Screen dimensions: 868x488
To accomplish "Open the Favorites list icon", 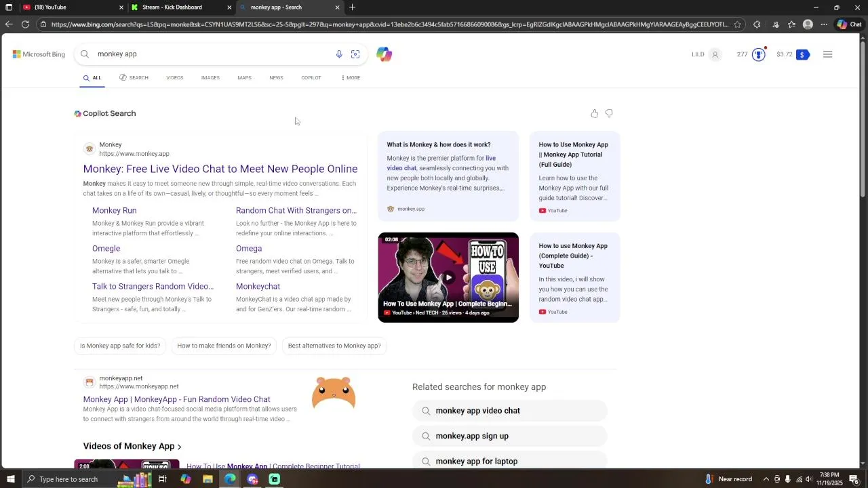I will pyautogui.click(x=791, y=24).
